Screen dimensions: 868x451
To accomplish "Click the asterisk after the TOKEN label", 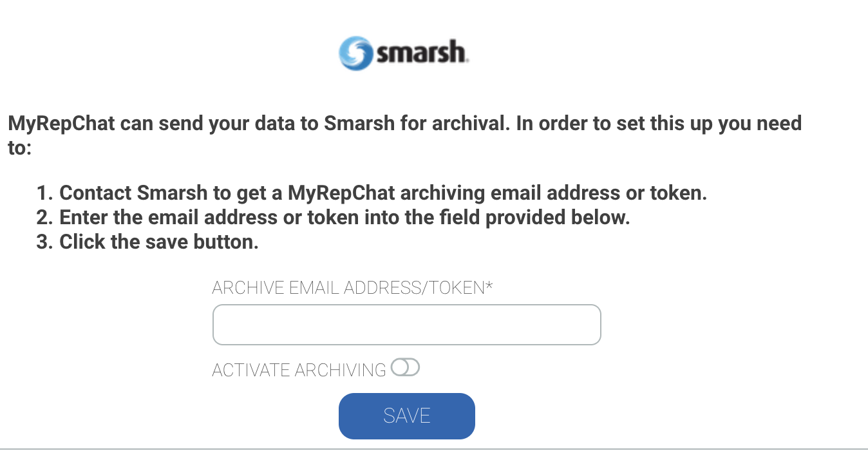I will click(489, 285).
